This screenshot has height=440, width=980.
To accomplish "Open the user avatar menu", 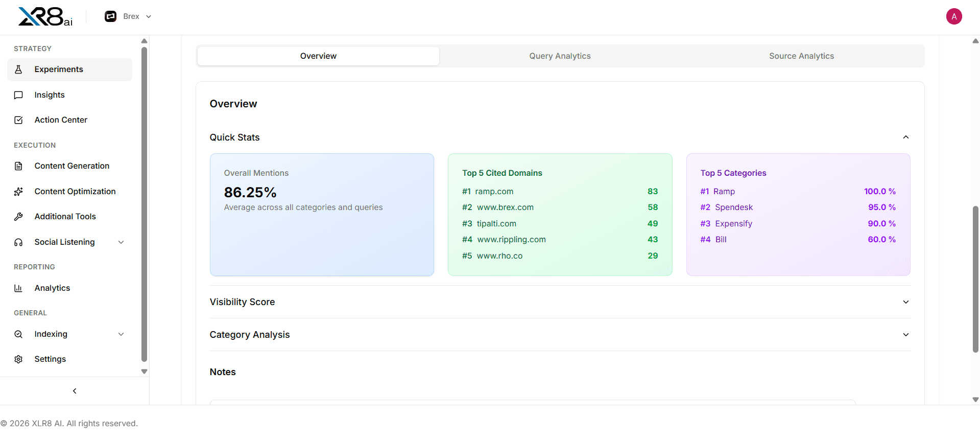I will (953, 16).
